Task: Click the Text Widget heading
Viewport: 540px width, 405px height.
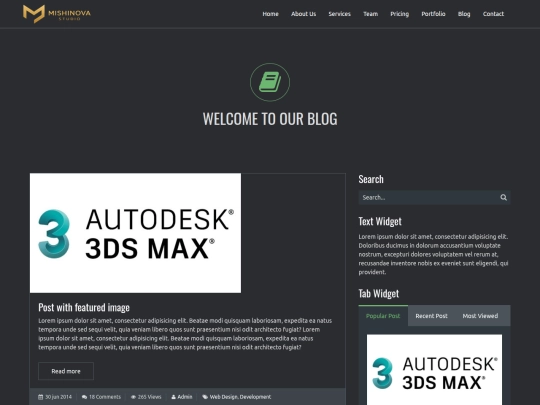Action: 380,221
